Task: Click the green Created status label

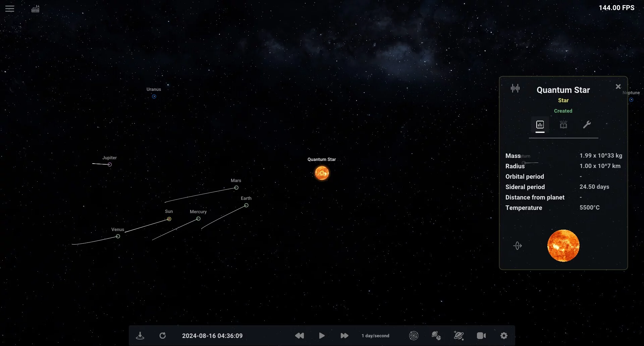Action: tap(563, 111)
